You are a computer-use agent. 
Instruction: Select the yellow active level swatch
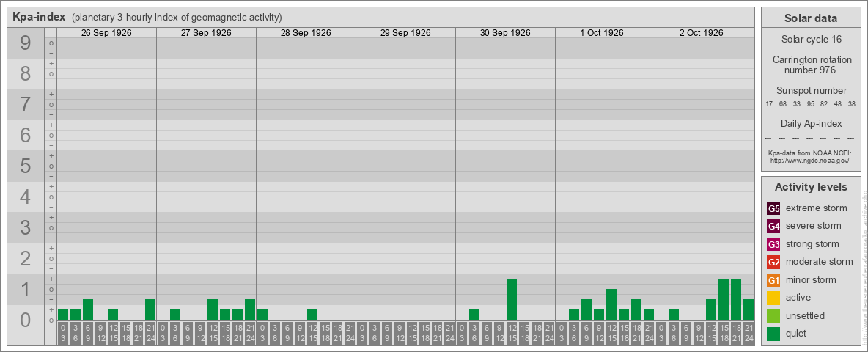(x=773, y=298)
